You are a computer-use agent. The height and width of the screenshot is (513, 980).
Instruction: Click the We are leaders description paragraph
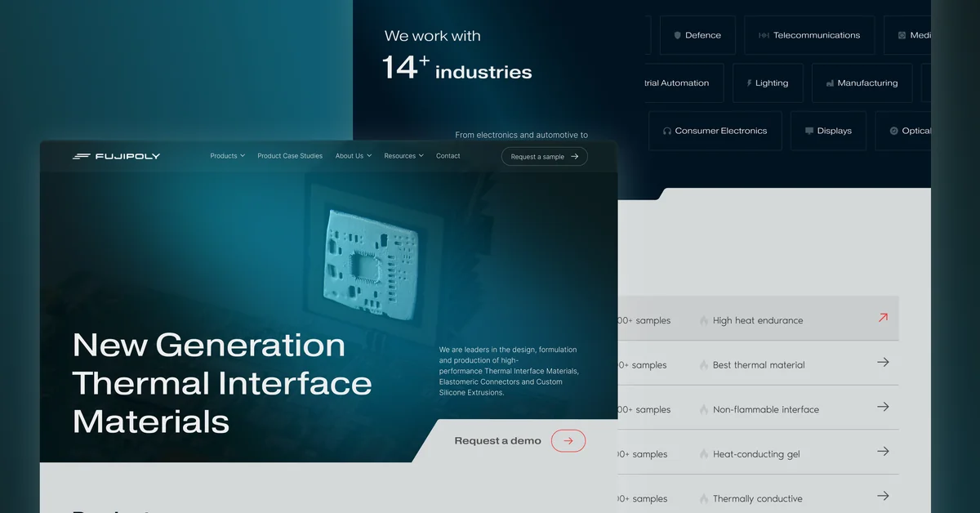[x=509, y=371]
